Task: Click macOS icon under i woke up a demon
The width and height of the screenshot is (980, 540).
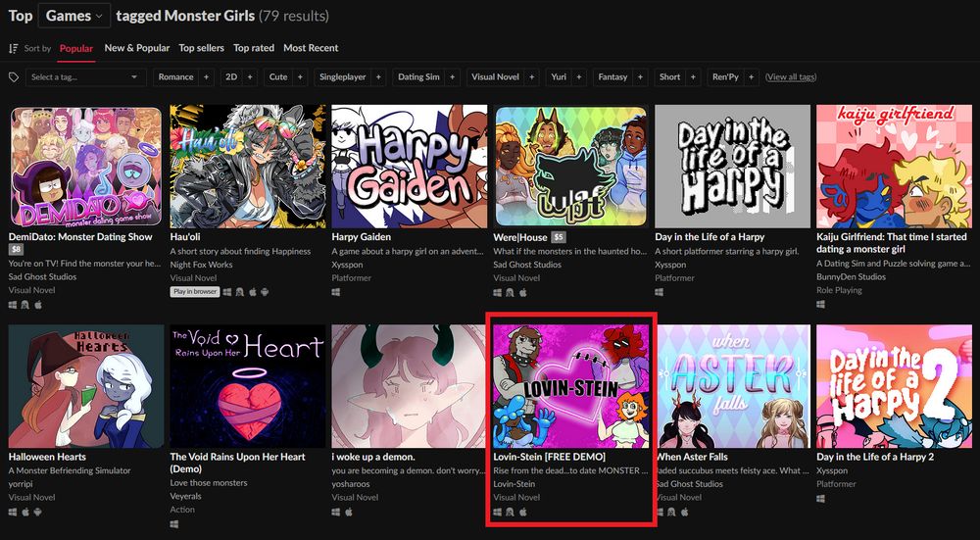Action: 349,512
